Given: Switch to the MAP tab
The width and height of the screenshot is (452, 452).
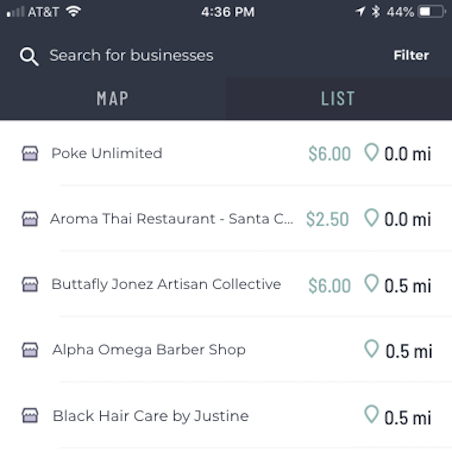Looking at the screenshot, I should (x=113, y=98).
